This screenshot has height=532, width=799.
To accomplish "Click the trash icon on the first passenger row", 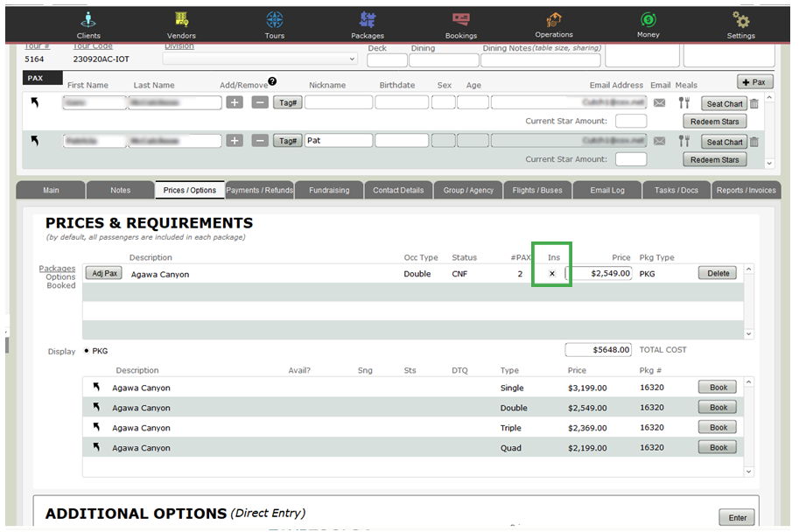I will click(x=754, y=102).
